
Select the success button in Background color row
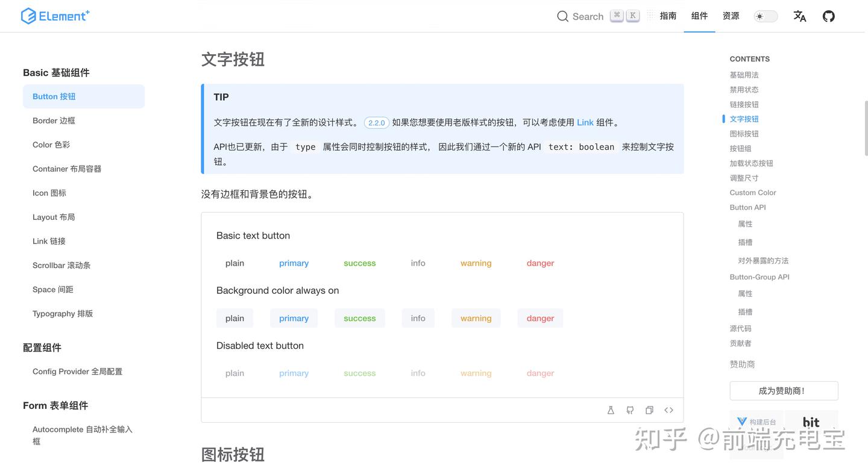point(359,317)
